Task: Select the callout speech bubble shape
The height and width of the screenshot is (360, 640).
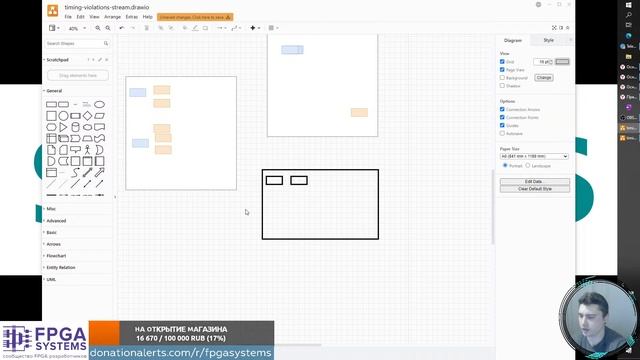Action: [75, 150]
